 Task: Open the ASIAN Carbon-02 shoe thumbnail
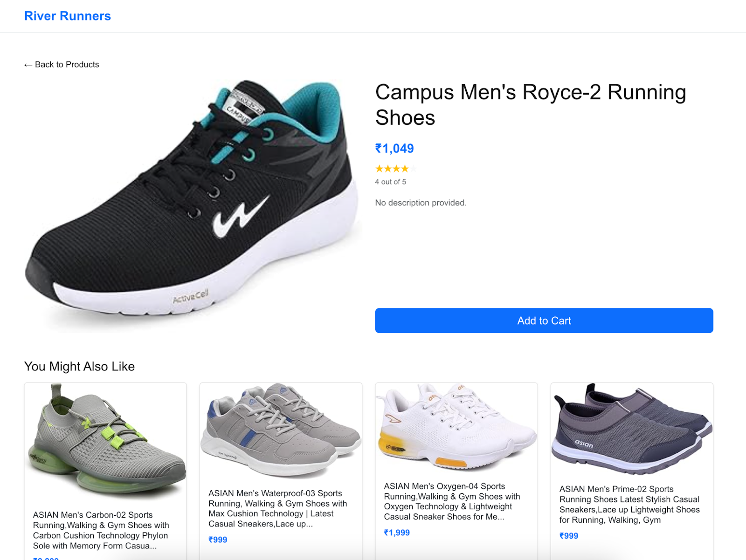pyautogui.click(x=105, y=442)
